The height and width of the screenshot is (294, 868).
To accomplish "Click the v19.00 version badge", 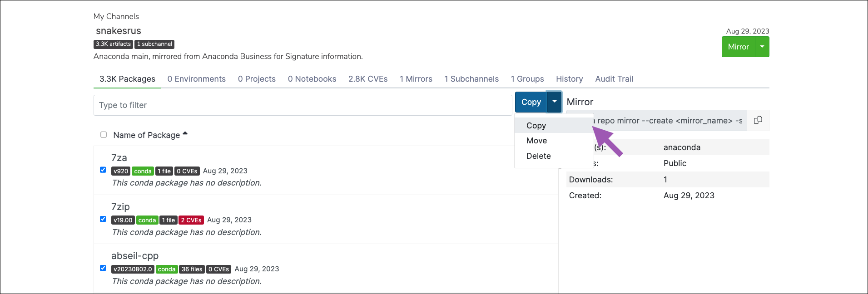I will tap(123, 220).
